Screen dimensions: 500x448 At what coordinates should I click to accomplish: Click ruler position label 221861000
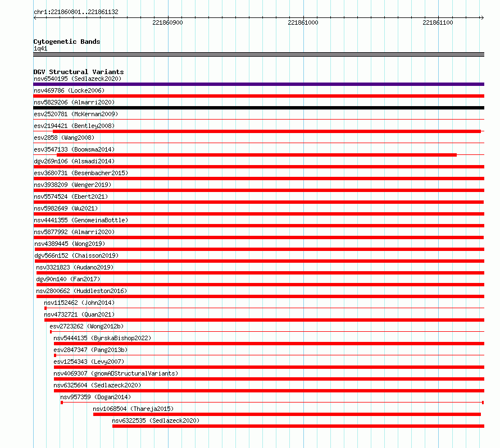[x=303, y=22]
